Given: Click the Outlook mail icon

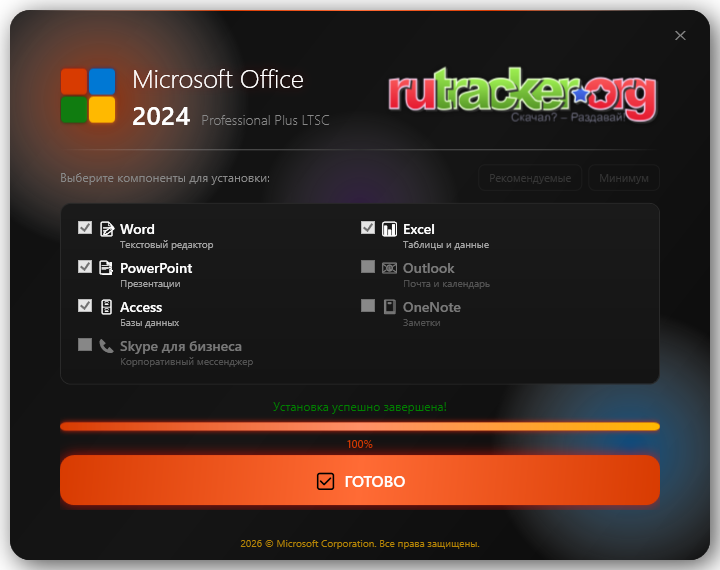Looking at the screenshot, I should pyautogui.click(x=389, y=268).
